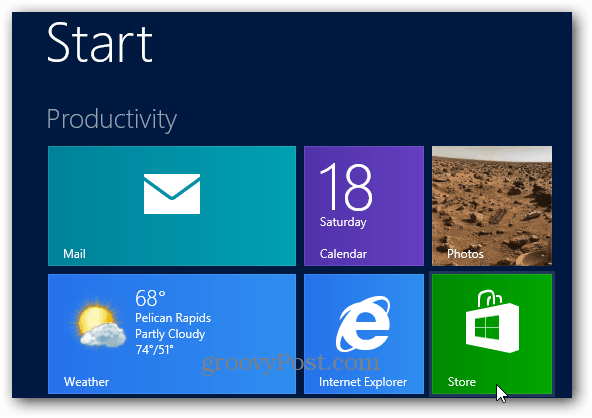Image resolution: width=592 pixels, height=418 pixels.
Task: Click Pelican Rapids location text
Action: (x=173, y=318)
